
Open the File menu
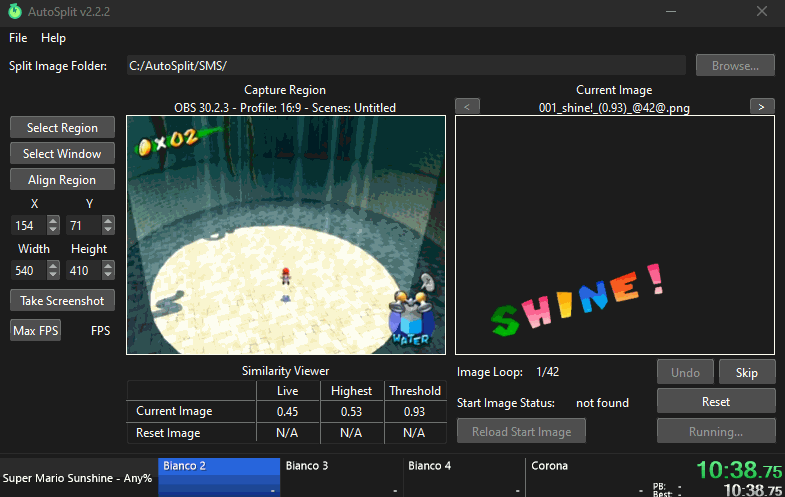click(18, 38)
